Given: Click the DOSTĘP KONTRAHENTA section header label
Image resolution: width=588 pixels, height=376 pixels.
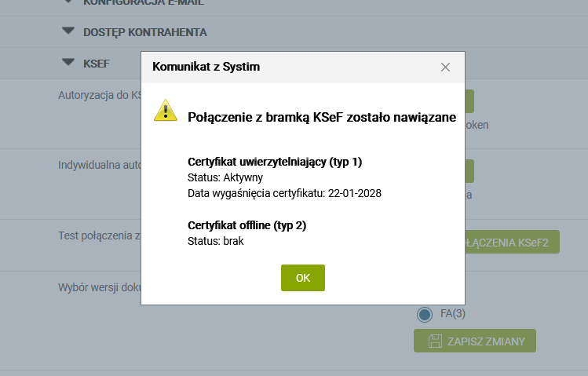Looking at the screenshot, I should [x=144, y=32].
